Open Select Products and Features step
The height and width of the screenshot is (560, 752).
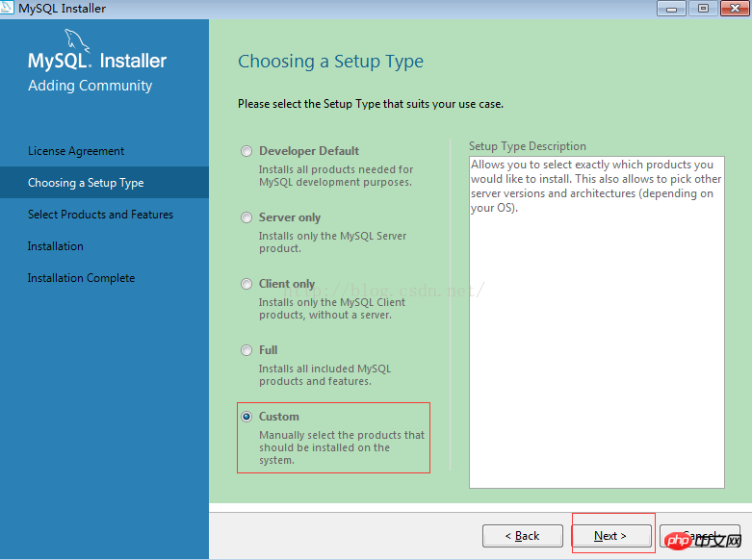100,215
